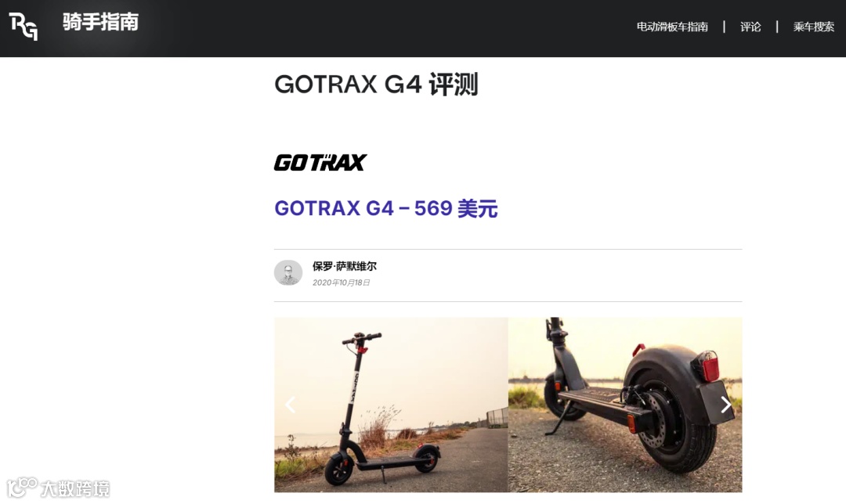Open the full scooter side-view photo
Image resolution: width=846 pixels, height=504 pixels.
(391, 405)
